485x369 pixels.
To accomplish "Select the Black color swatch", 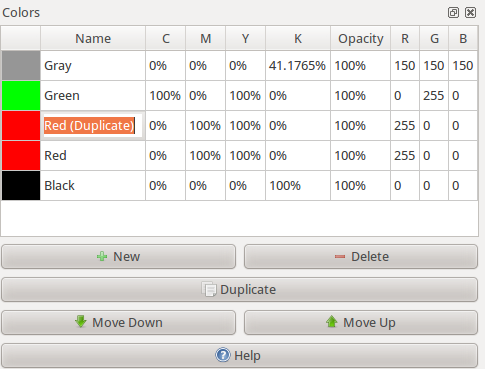I will (21, 185).
